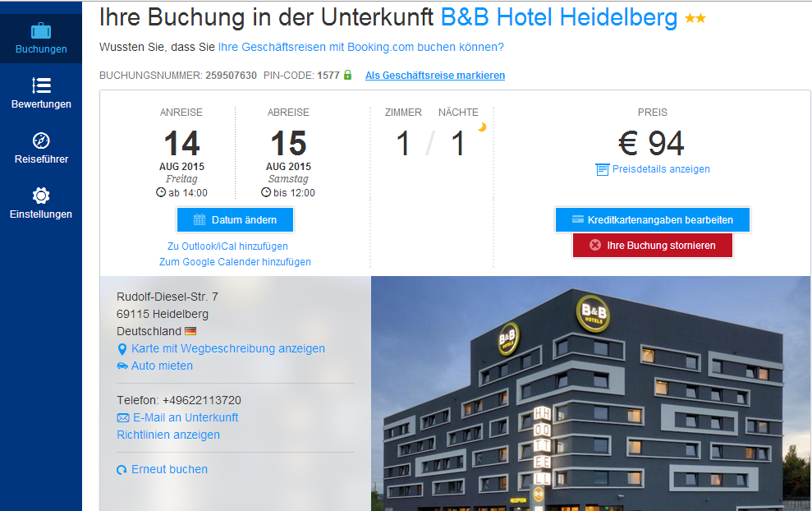Open Einstellungen gear icon
812x511 pixels.
(x=41, y=196)
